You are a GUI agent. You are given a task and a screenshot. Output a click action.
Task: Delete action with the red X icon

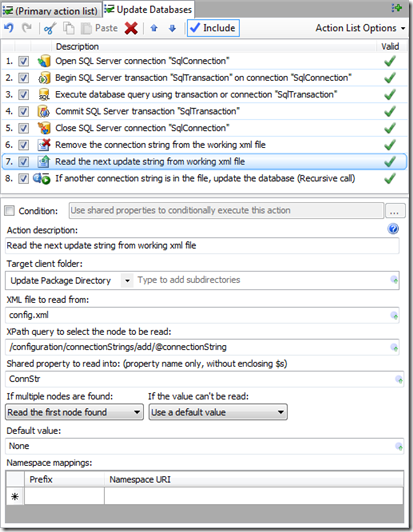(x=131, y=28)
